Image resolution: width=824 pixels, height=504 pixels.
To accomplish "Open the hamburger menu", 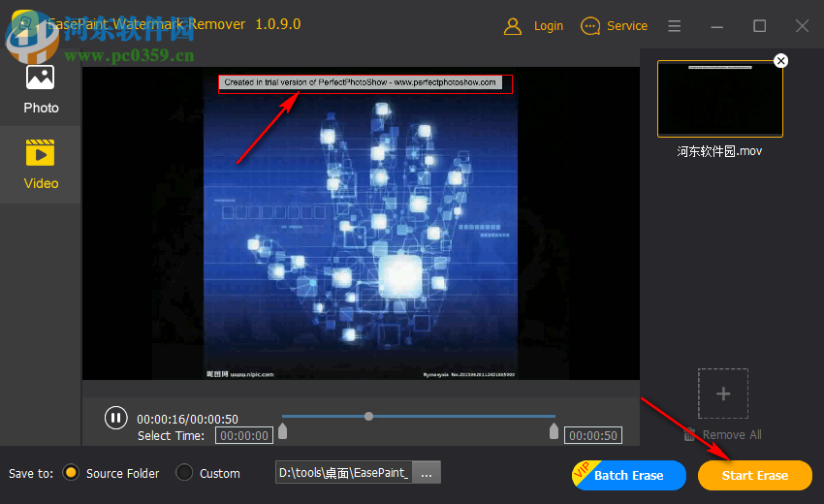I will tap(675, 26).
